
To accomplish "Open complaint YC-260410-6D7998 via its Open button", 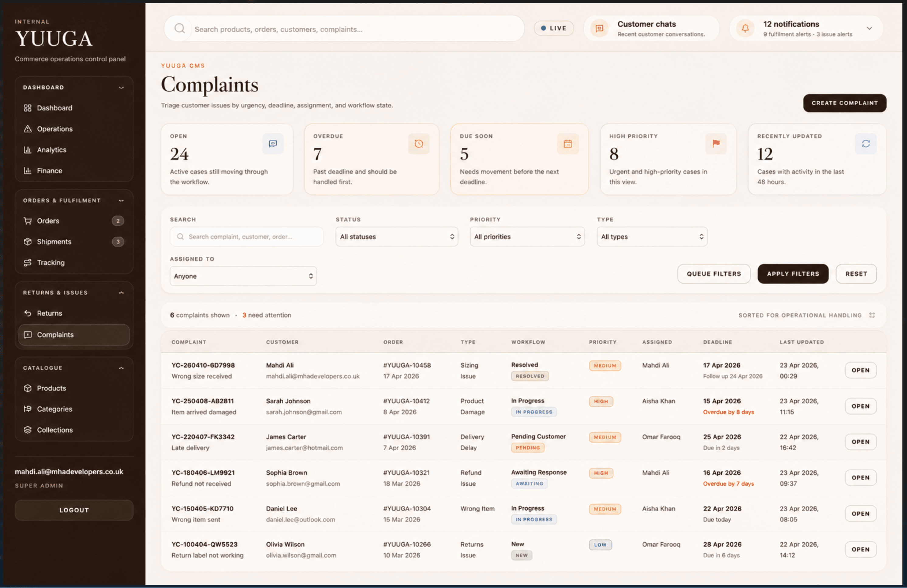I will click(860, 371).
